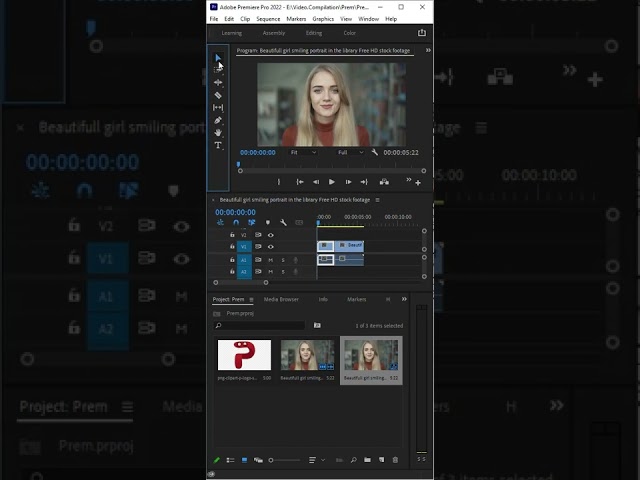This screenshot has height=480, width=640.
Task: Select the Slip tool
Action: [x=218, y=108]
